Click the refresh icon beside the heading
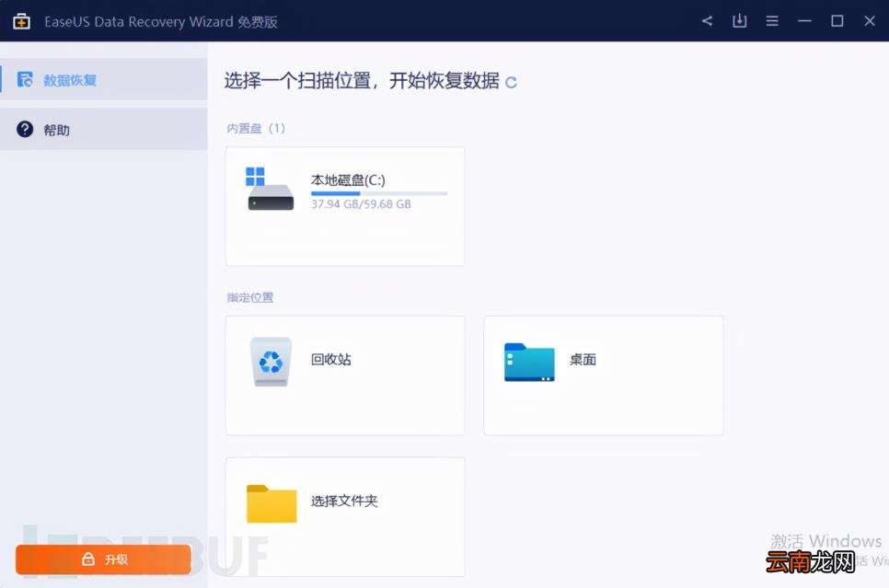The height and width of the screenshot is (588, 889). [x=511, y=83]
